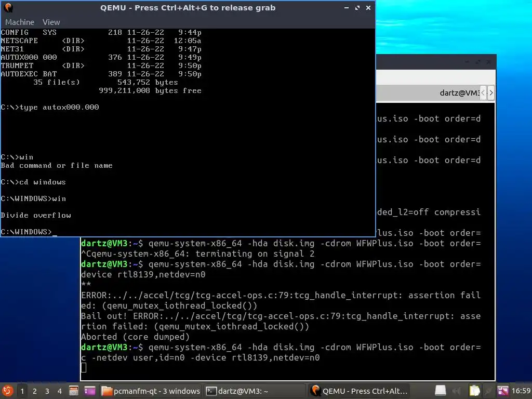Image resolution: width=532 pixels, height=399 pixels.
Task: Launch the file manager quick-launch icon
Action: click(x=74, y=391)
